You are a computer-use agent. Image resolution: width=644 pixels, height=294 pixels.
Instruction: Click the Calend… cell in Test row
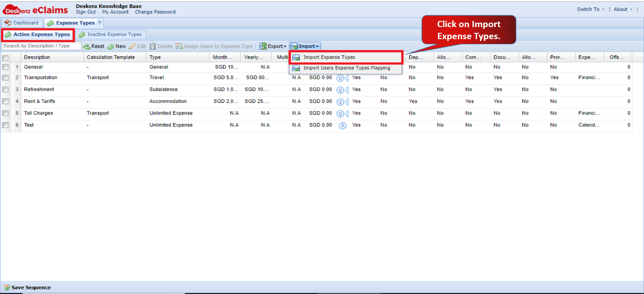(589, 125)
